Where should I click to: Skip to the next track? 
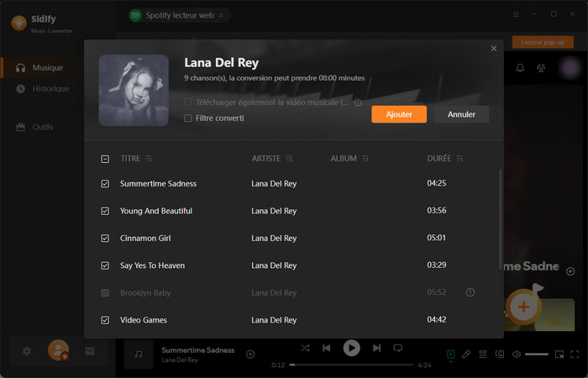click(376, 348)
